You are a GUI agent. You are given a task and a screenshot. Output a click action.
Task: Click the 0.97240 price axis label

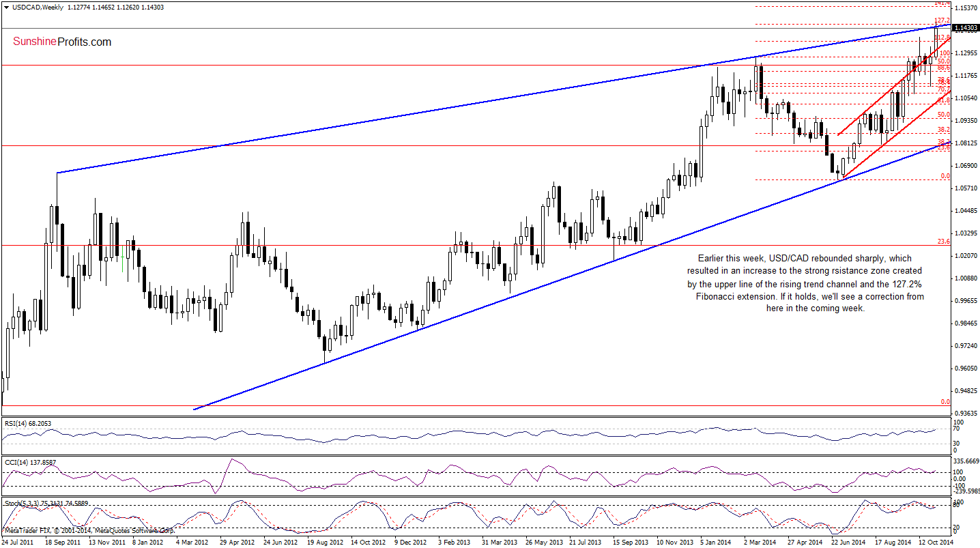pos(965,346)
